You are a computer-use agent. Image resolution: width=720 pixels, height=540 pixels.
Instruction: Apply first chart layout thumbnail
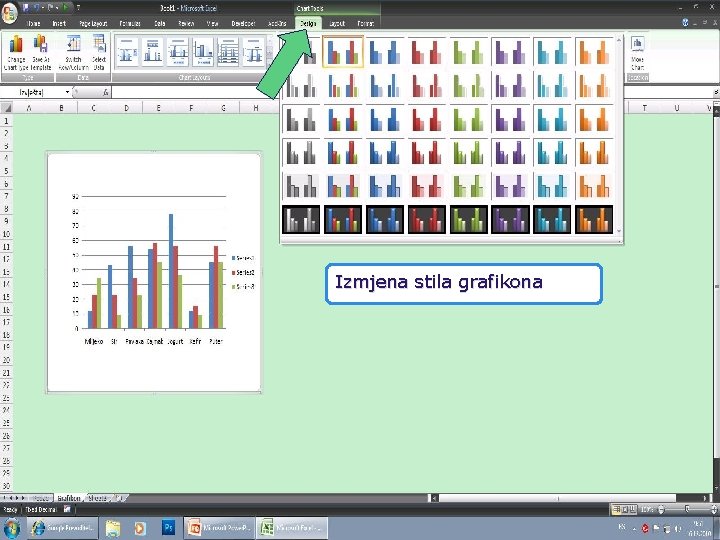(x=127, y=52)
